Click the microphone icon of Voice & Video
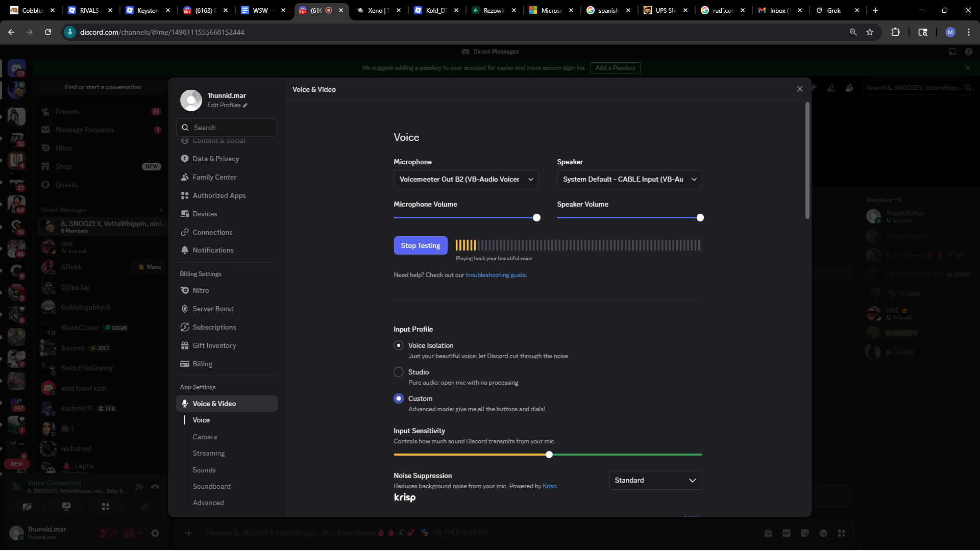 click(185, 404)
